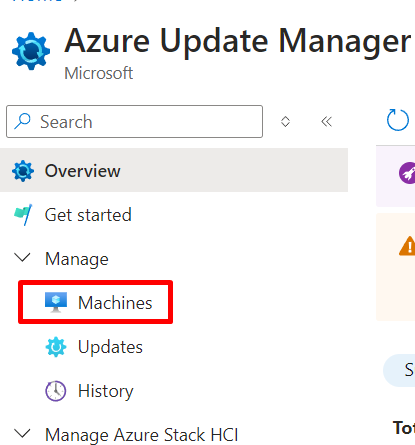Click the Refresh circular arrow icon

pyautogui.click(x=398, y=120)
